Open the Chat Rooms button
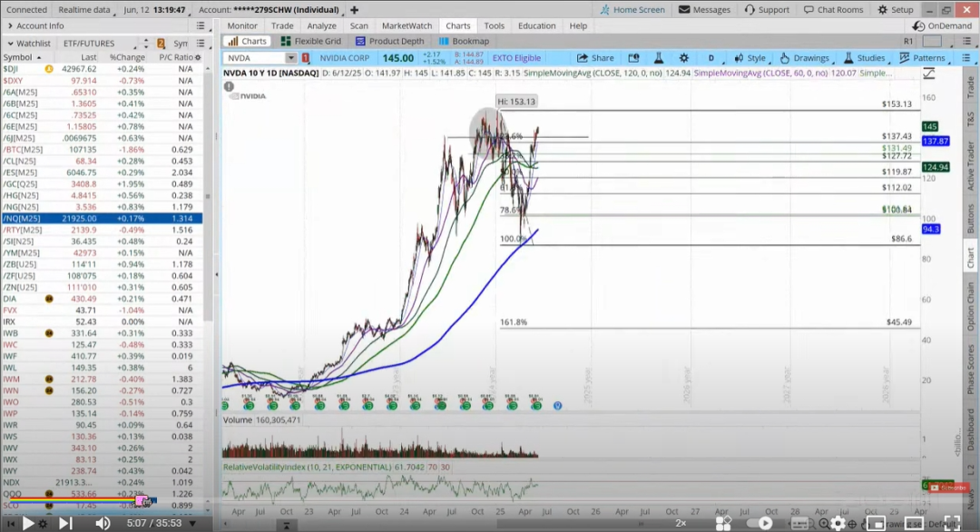Image resolution: width=980 pixels, height=532 pixels. coord(833,9)
